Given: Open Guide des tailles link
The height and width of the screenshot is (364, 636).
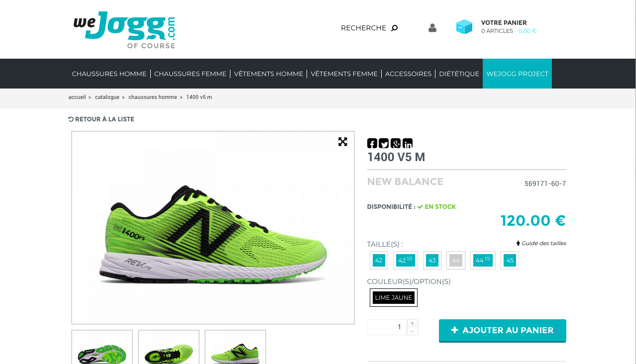Looking at the screenshot, I should coord(541,243).
